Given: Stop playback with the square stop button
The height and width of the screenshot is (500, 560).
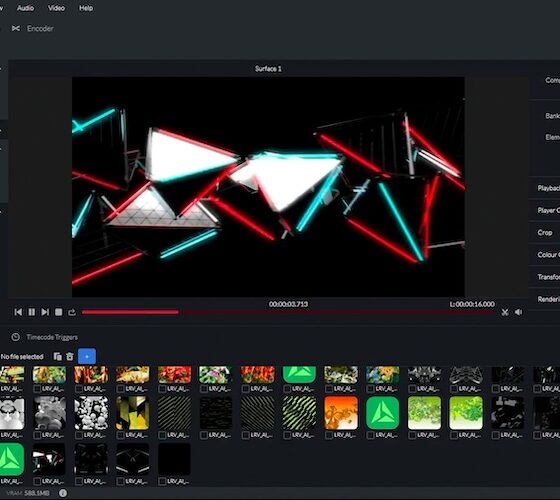Looking at the screenshot, I should 59,312.
